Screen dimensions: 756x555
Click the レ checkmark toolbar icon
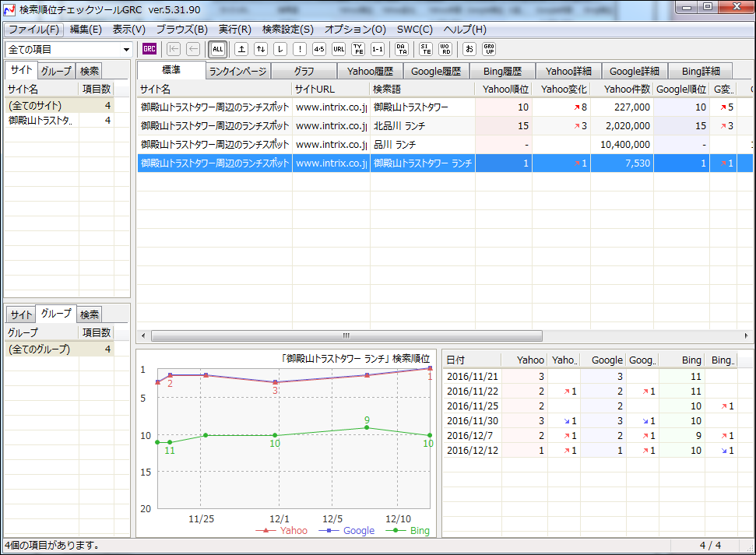pyautogui.click(x=280, y=49)
